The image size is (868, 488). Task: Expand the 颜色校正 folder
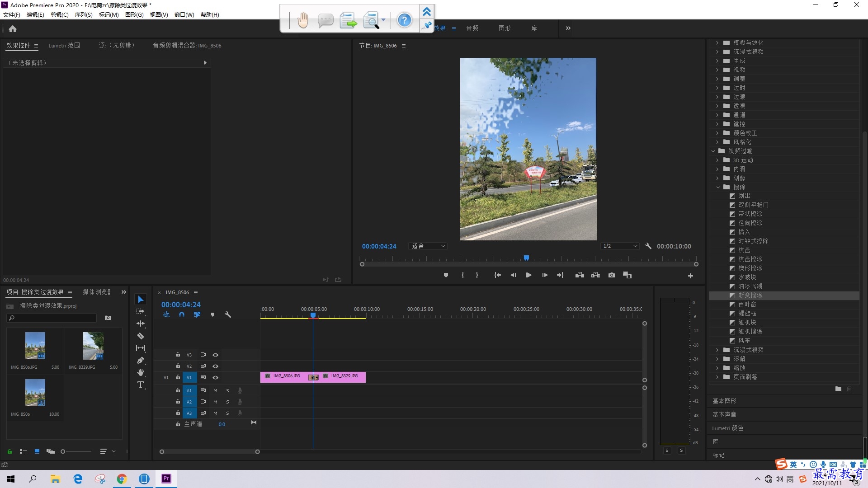717,133
